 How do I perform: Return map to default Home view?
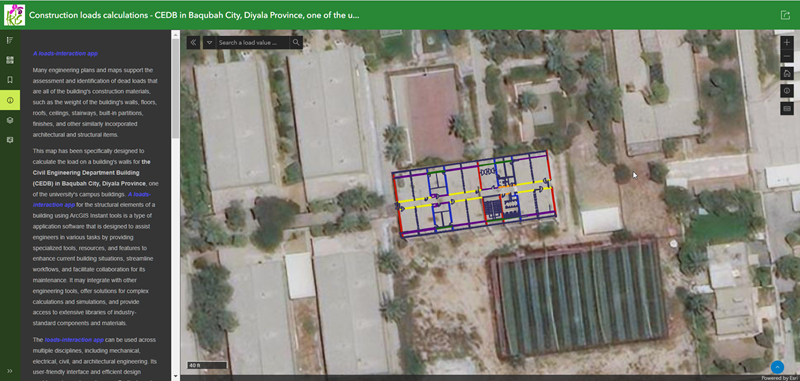787,73
